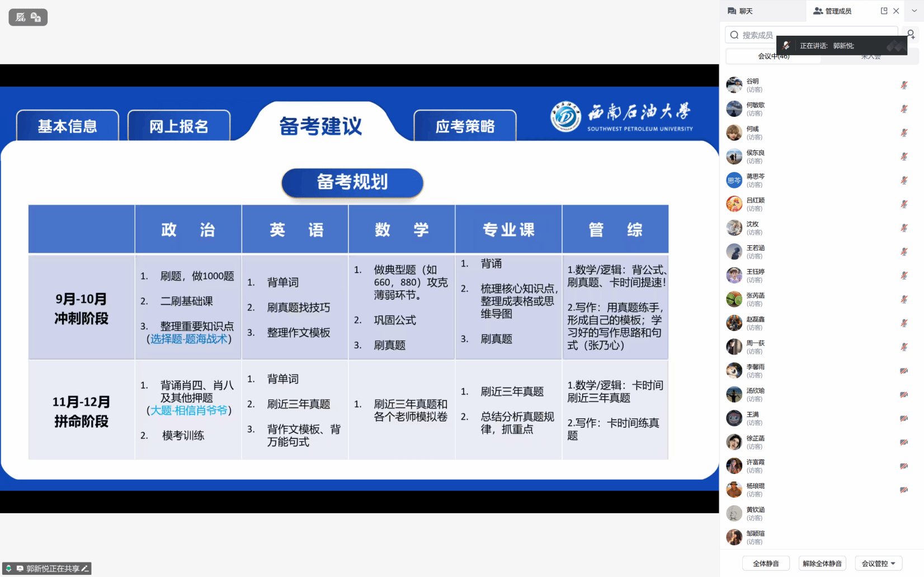Image resolution: width=924 pixels, height=577 pixels.
Task: Toggle muted mic for member 李馨雨
Action: (904, 371)
